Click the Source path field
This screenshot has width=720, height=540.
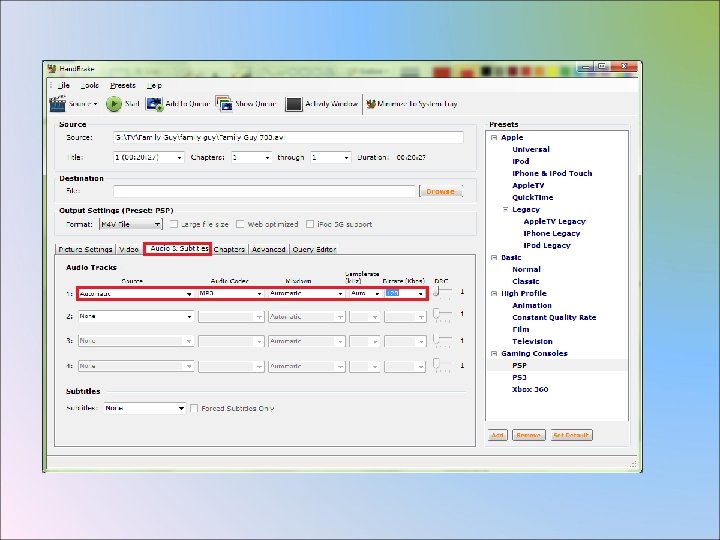tap(288, 137)
